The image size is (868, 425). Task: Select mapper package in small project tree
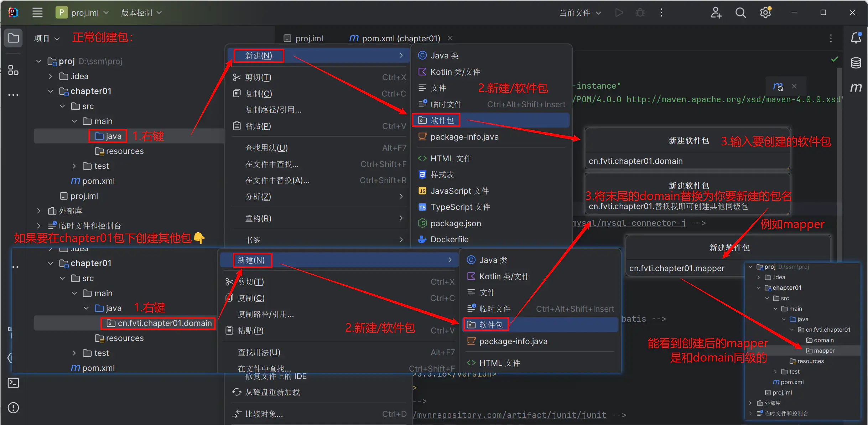820,351
